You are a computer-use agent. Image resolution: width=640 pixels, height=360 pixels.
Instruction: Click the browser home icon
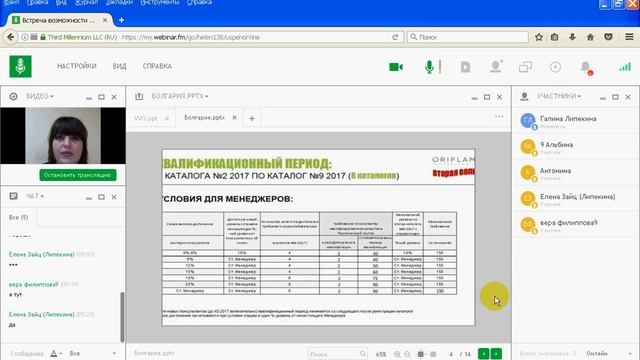590,37
